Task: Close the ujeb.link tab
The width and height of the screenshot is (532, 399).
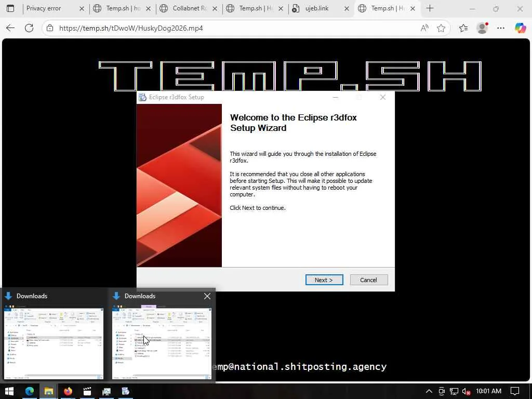Action: point(347,9)
